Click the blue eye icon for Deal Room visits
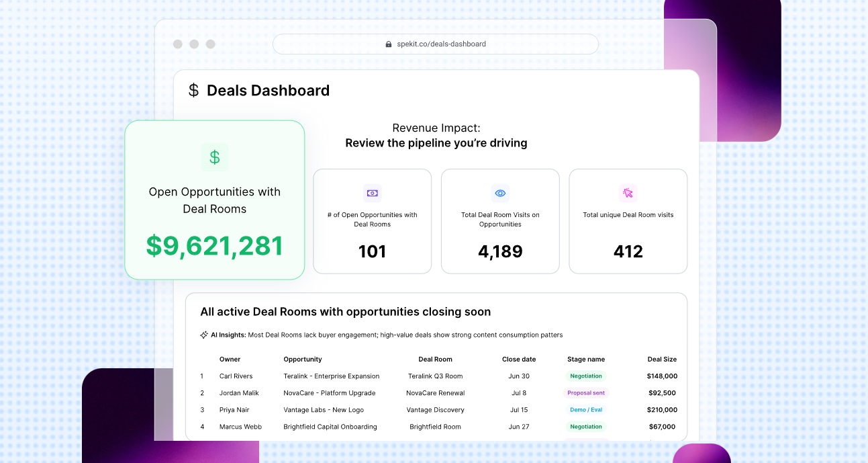 coord(500,193)
